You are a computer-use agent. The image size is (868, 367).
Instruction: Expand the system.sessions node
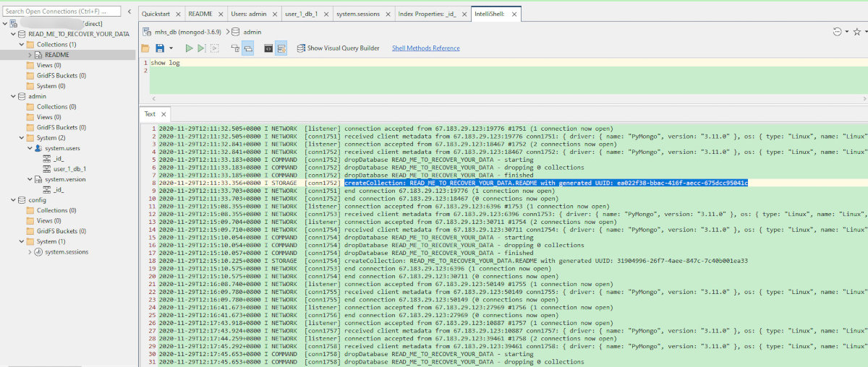click(30, 251)
